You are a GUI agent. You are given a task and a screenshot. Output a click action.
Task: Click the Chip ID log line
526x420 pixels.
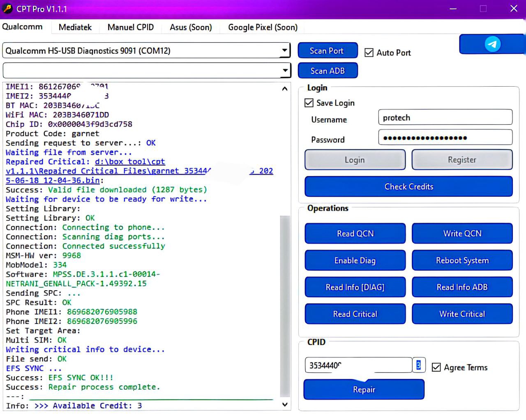69,124
